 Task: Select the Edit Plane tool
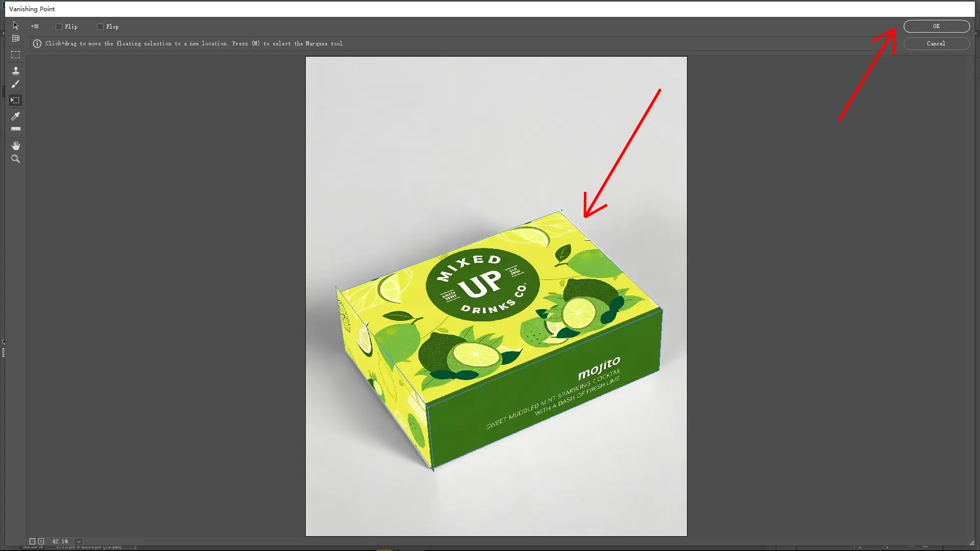15,26
